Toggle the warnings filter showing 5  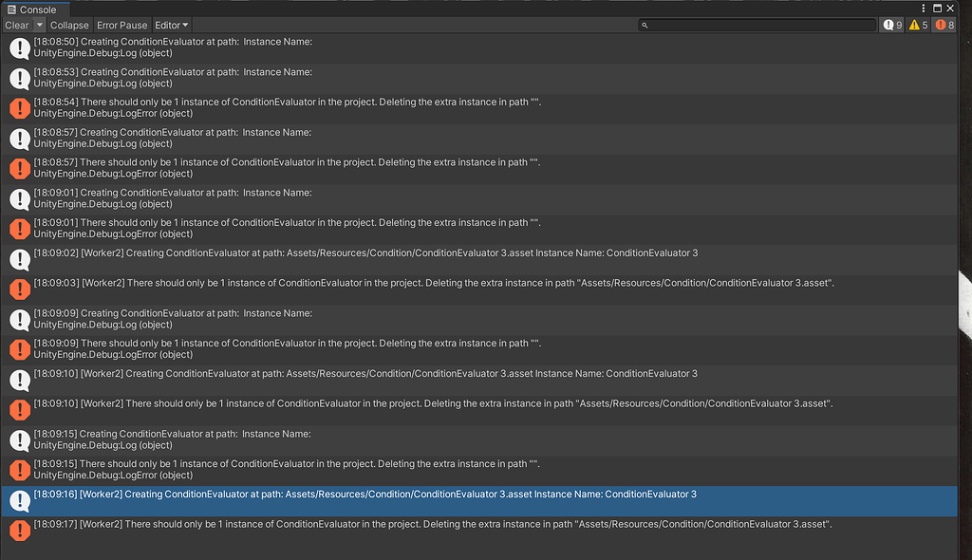coord(917,25)
